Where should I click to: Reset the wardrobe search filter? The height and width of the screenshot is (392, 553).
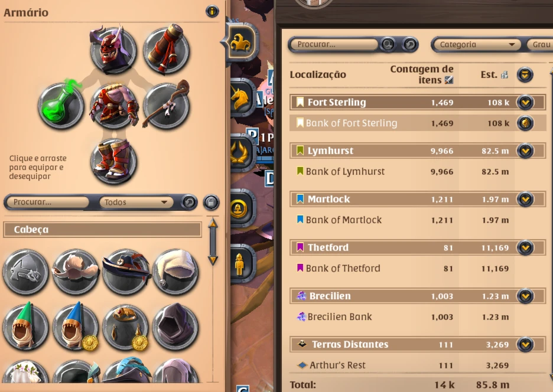click(188, 202)
